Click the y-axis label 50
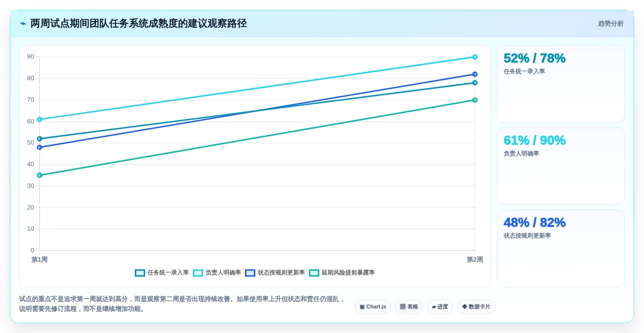The image size is (644, 333). coord(31,143)
